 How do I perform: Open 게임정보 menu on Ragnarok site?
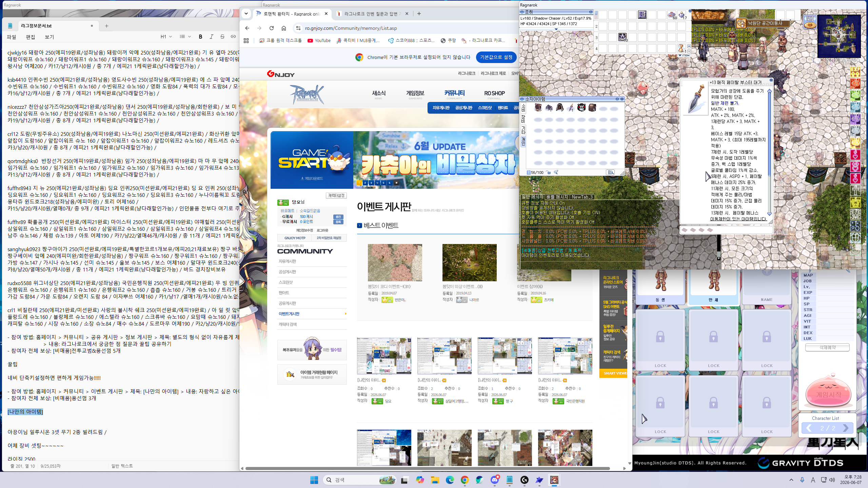click(415, 94)
